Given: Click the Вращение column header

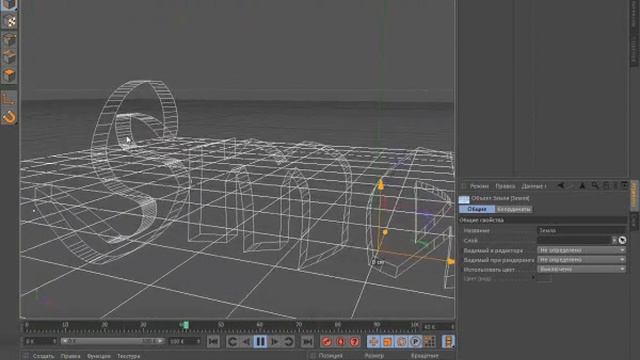Looking at the screenshot, I should click(424, 356).
